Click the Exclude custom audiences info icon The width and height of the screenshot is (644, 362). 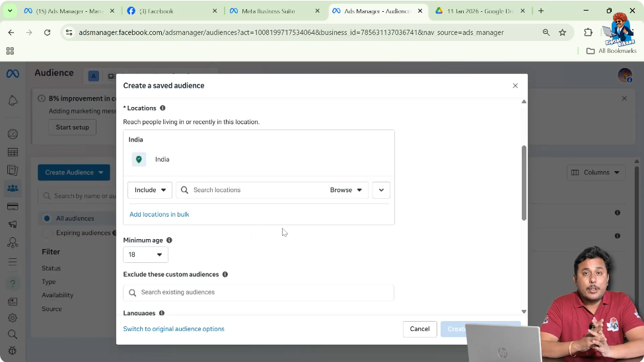click(x=225, y=274)
